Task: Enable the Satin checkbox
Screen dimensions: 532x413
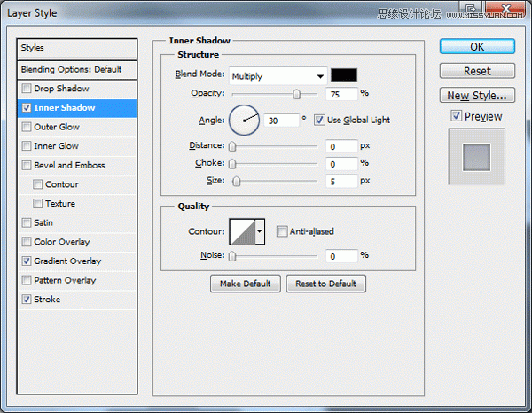Action: click(26, 222)
